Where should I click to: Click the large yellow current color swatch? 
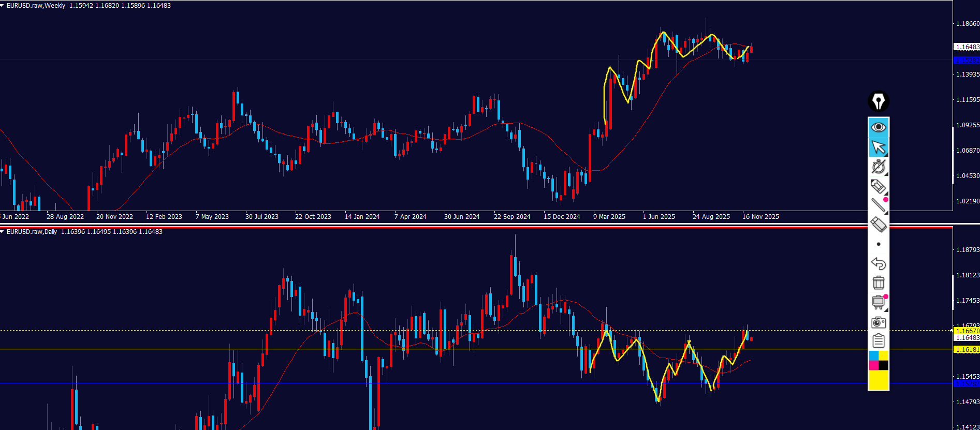click(x=878, y=380)
